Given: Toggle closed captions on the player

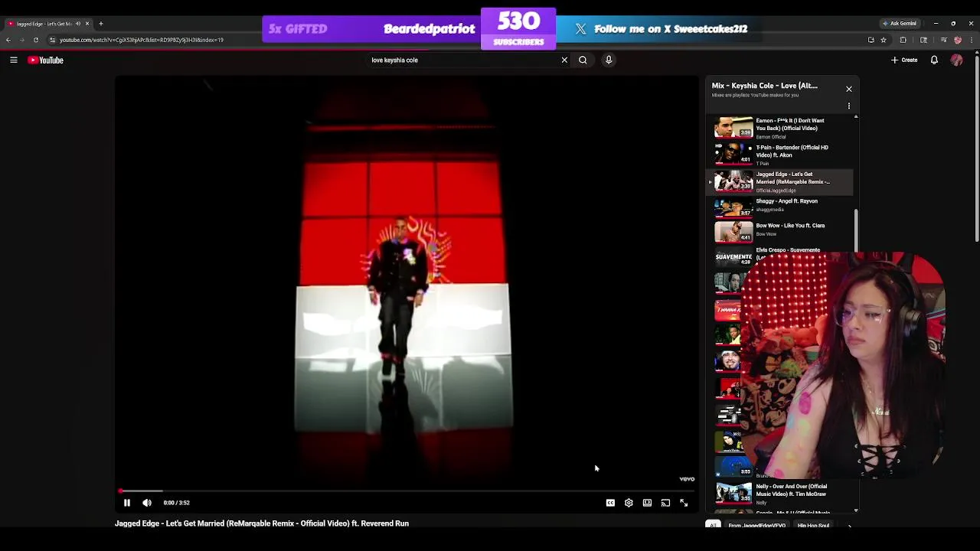Looking at the screenshot, I should [x=610, y=503].
